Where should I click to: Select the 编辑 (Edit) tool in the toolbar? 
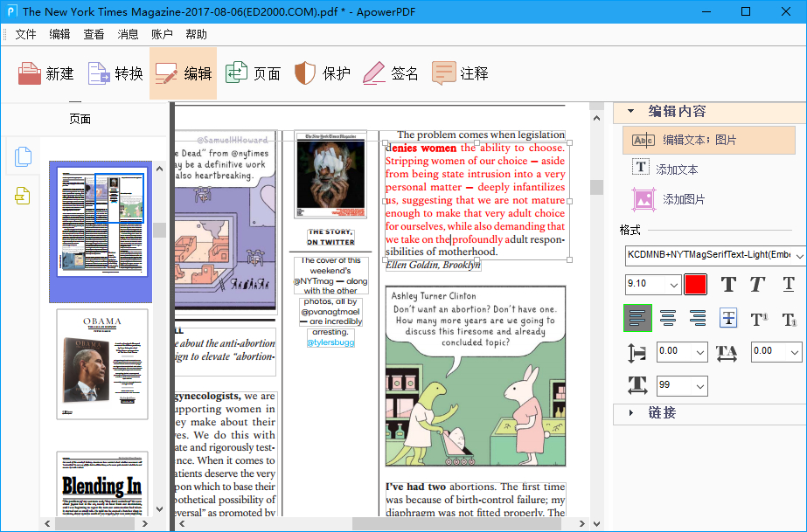(x=183, y=73)
